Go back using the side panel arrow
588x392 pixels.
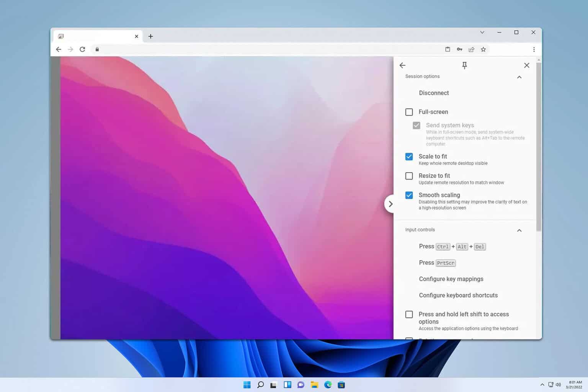coord(402,65)
